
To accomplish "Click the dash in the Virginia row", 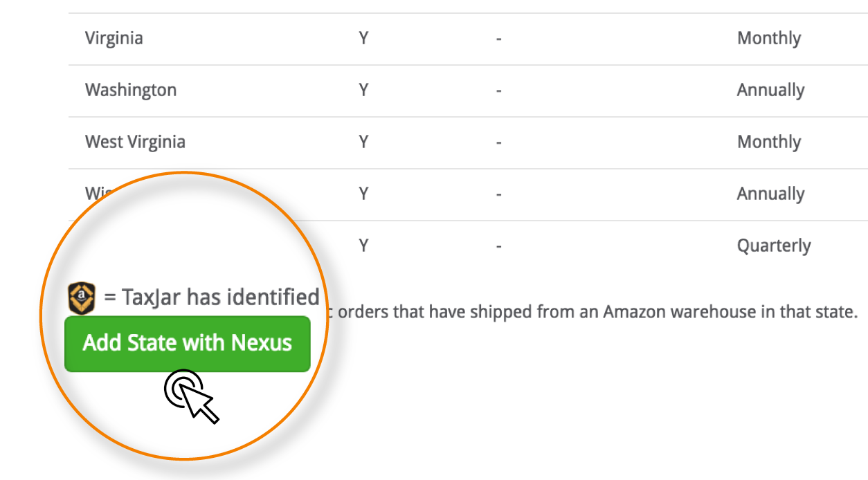I will [498, 39].
